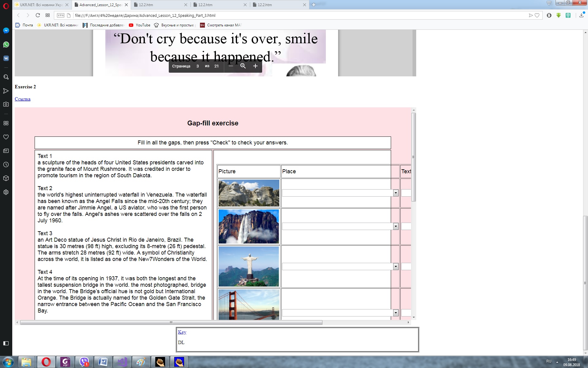Screen dimensions: 588x368
Task: Click the Golden Gate Bridge thumbnail
Action: pos(248,305)
